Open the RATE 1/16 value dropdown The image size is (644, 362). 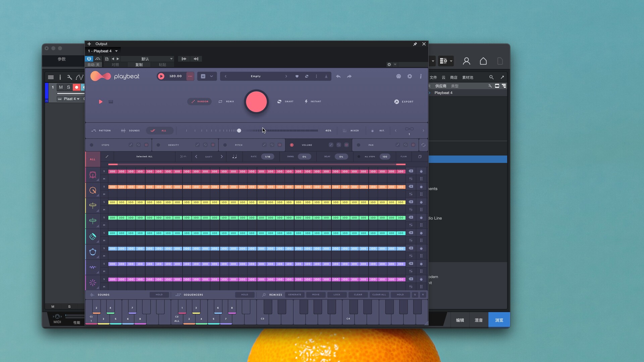pos(268,157)
